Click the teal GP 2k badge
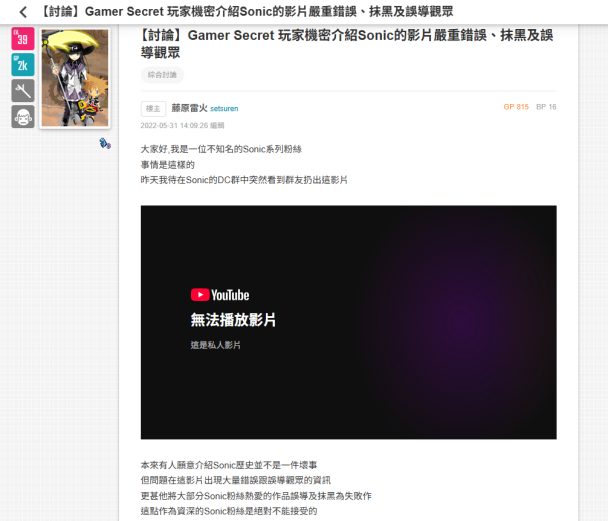Viewport: 608px width, 521px height. click(x=23, y=65)
